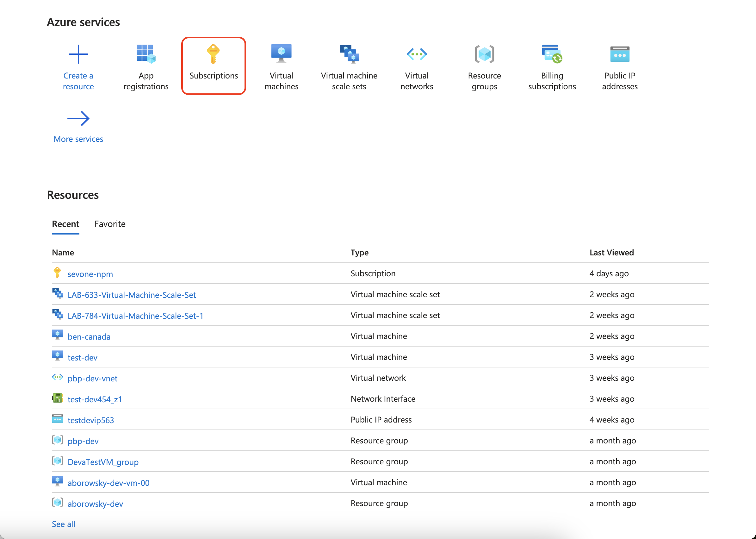This screenshot has width=756, height=539.
Task: Open the Billing subscriptions service icon
Action: pyautogui.click(x=552, y=54)
